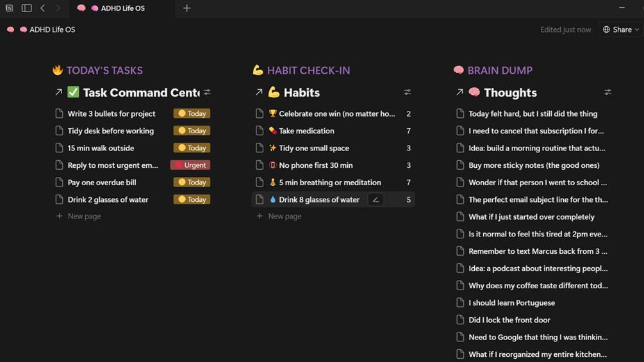This screenshot has width=644, height=362.
Task: Open the Urgent tag on Reply to most urgent email
Action: [x=191, y=165]
